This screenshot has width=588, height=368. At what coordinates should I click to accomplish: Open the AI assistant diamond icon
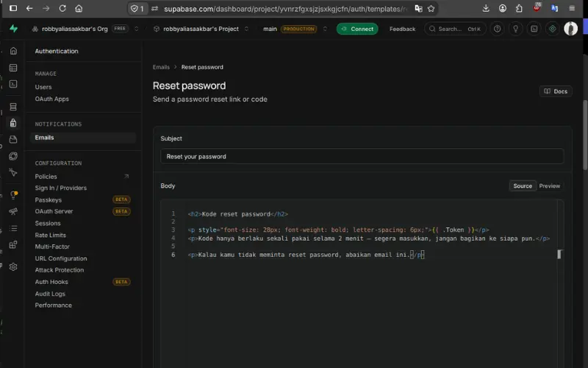tap(553, 29)
